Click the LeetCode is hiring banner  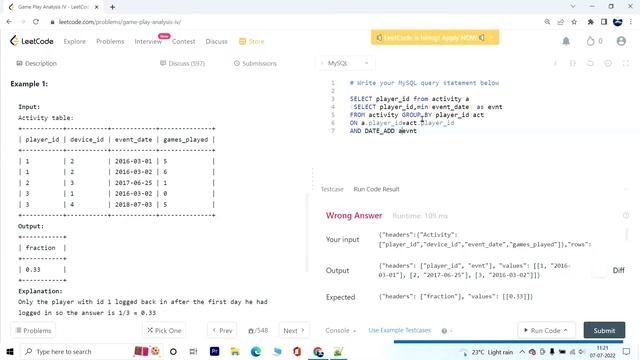(x=435, y=38)
